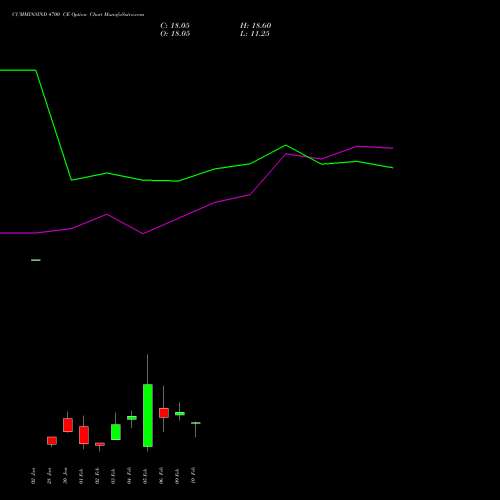The image size is (500, 500).
Task: Click the 01 Feb date axis label
Action: 81,476
